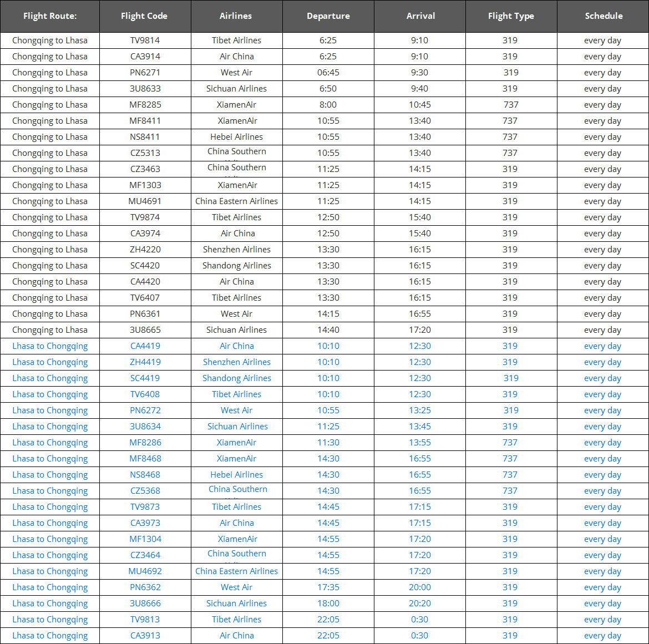This screenshot has width=649, height=644.
Task: Select flight code 3U8634
Action: (145, 427)
